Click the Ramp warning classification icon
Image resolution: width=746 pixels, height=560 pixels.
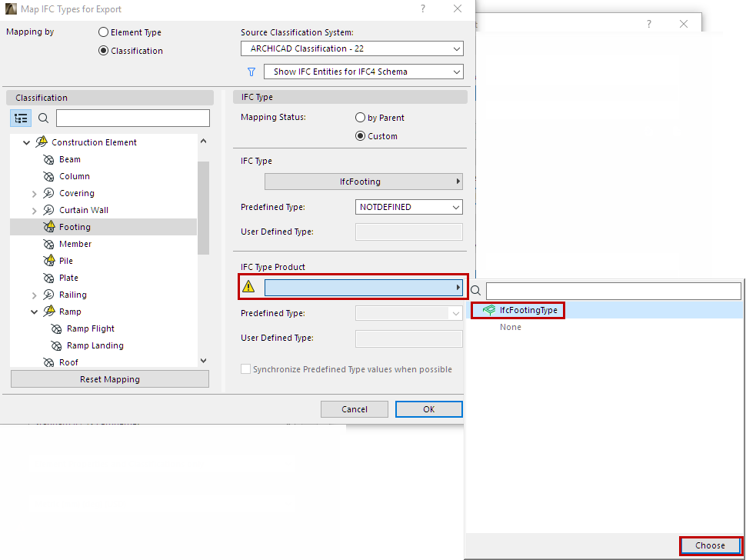(49, 312)
